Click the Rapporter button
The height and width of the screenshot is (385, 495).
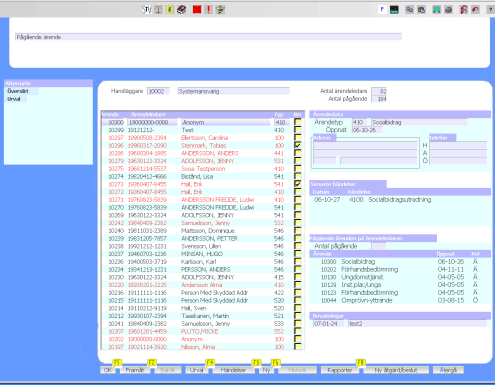[340, 370]
